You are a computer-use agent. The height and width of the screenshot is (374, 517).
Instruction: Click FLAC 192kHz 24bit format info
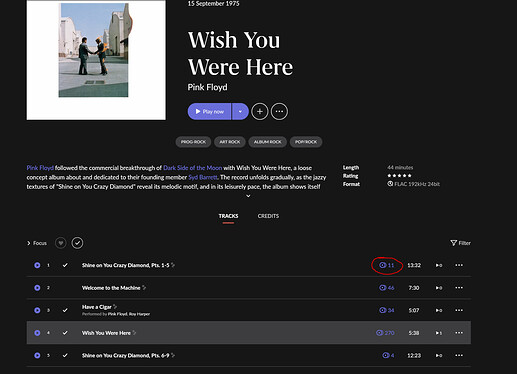click(413, 184)
